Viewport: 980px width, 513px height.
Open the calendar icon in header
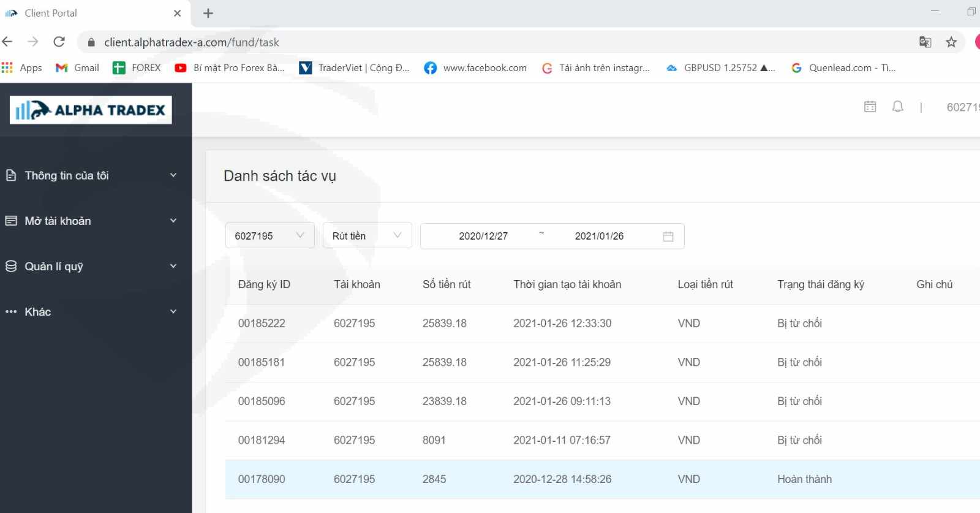tap(870, 107)
